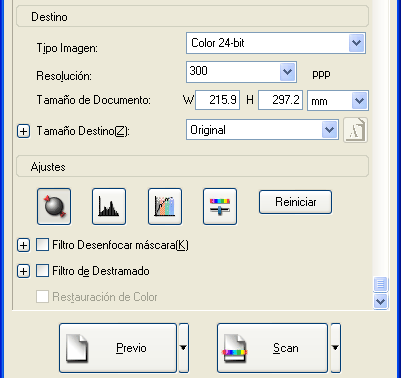Expand the Tamaño Destino plus box
The image size is (401, 378).
(23, 131)
